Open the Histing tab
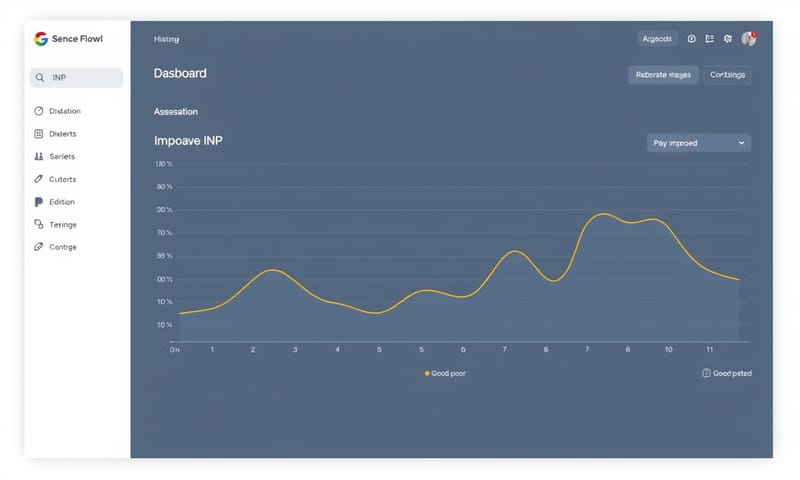The image size is (800, 480). (166, 39)
